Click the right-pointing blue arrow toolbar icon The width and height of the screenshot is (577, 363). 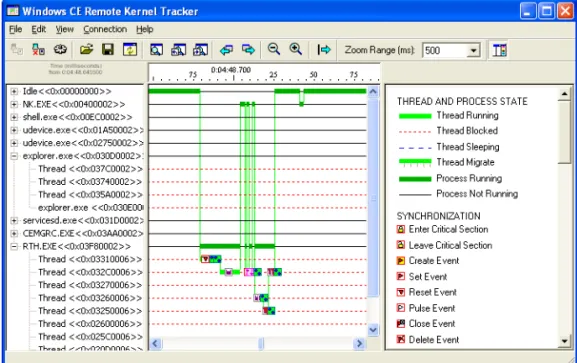(x=248, y=49)
